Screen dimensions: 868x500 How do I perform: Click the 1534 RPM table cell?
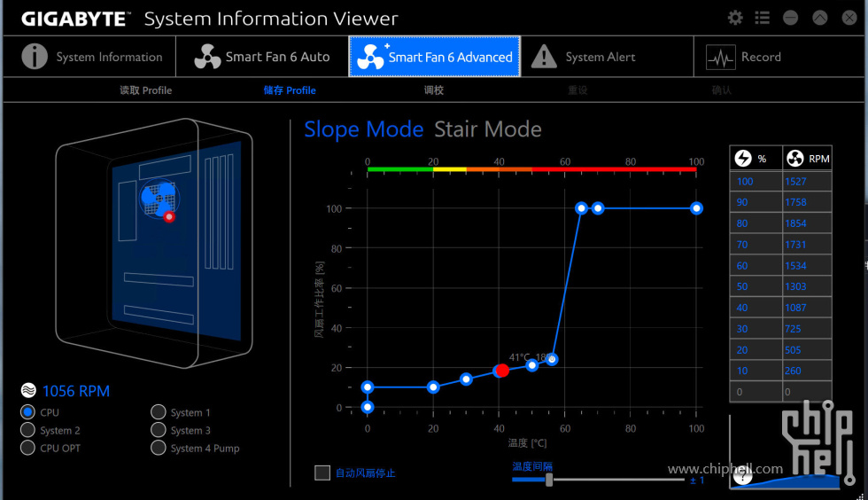pyautogui.click(x=807, y=266)
